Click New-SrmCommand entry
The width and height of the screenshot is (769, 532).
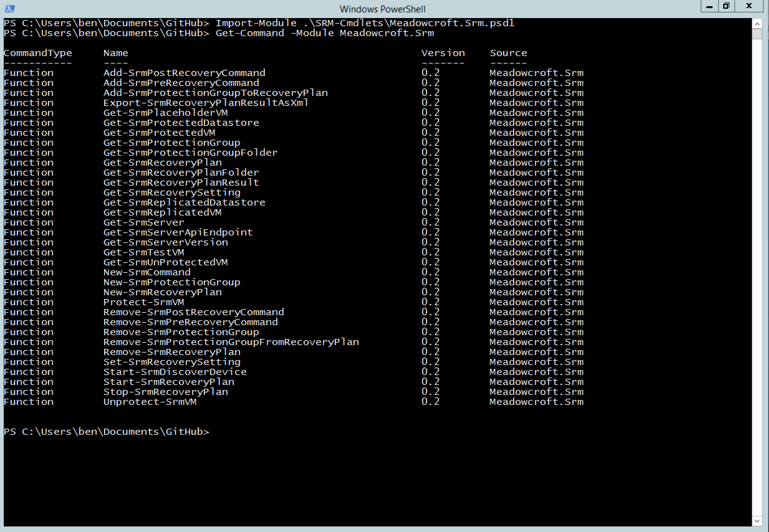click(x=147, y=273)
